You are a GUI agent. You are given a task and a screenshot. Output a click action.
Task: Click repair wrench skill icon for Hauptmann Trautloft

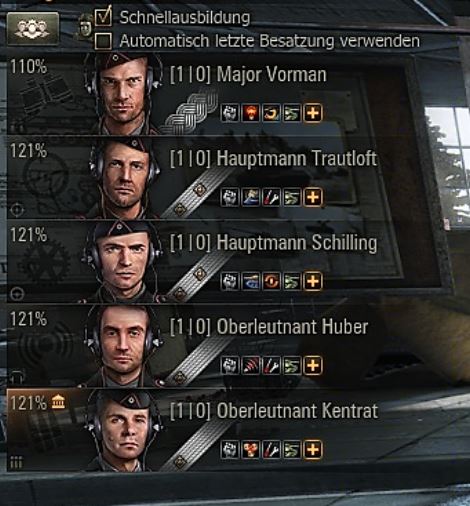[x=271, y=197]
